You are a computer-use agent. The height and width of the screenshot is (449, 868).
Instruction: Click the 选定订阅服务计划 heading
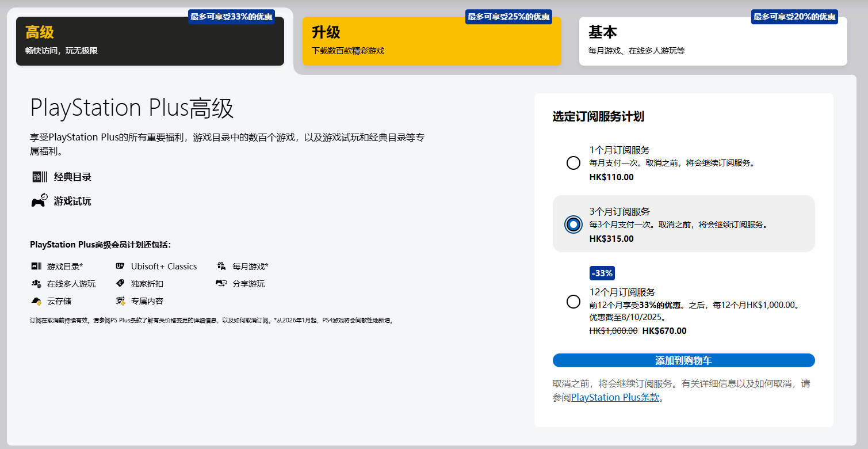tap(598, 116)
